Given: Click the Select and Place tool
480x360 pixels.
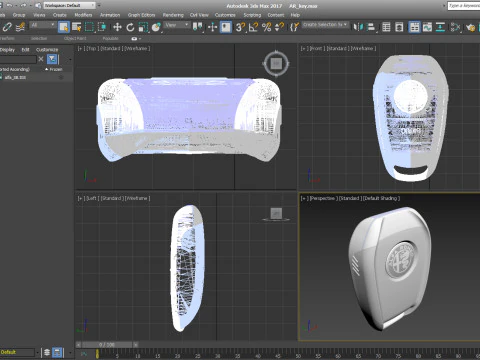Looking at the screenshot, I should 156,27.
